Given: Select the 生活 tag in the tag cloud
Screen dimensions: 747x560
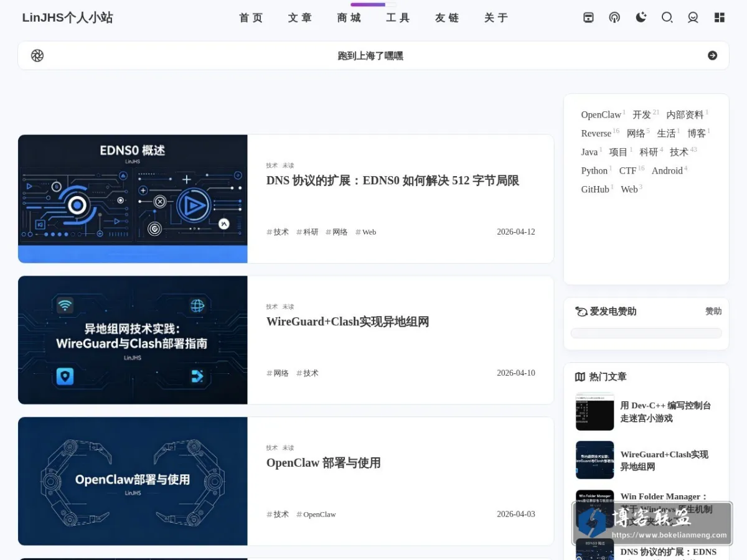Looking at the screenshot, I should point(669,133).
